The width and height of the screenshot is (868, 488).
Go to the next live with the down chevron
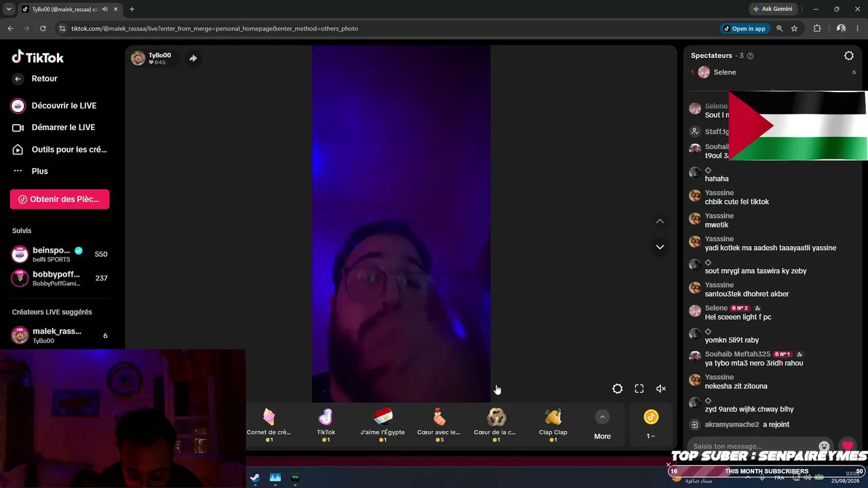click(x=660, y=247)
